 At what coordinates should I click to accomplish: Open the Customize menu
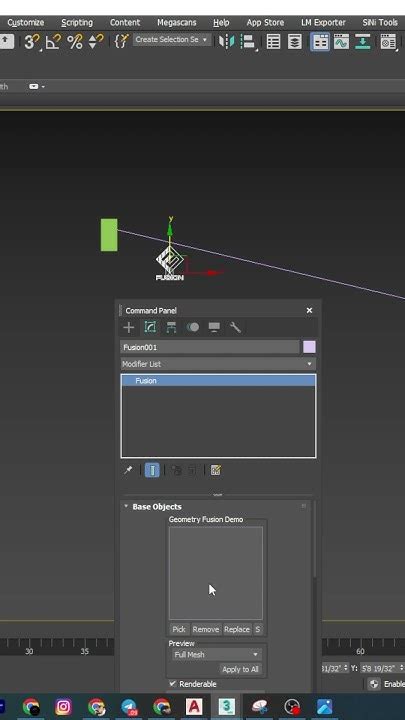click(x=26, y=22)
